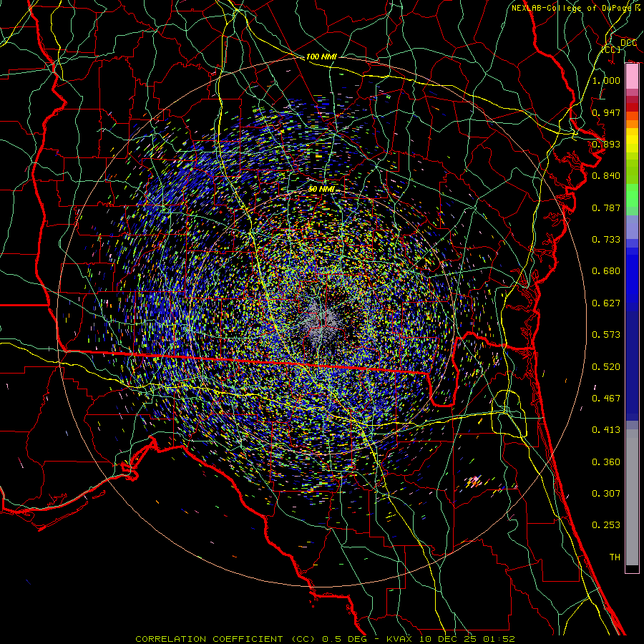Screen dimensions: 644x644
Task: Select the 1.000 value on the legend
Action: (606, 80)
